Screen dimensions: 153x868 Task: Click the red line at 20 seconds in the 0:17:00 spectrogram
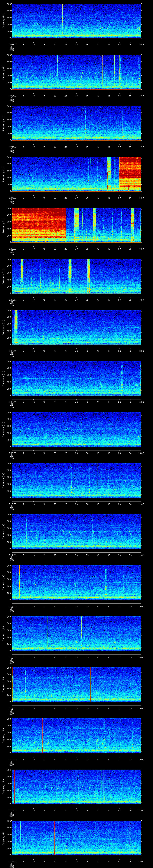(55, 837)
